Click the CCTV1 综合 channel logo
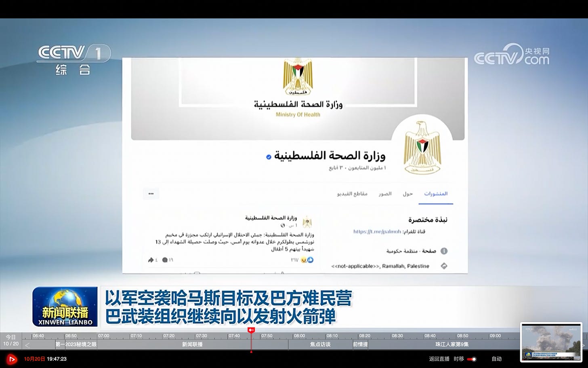The image size is (588, 368). pos(73,59)
